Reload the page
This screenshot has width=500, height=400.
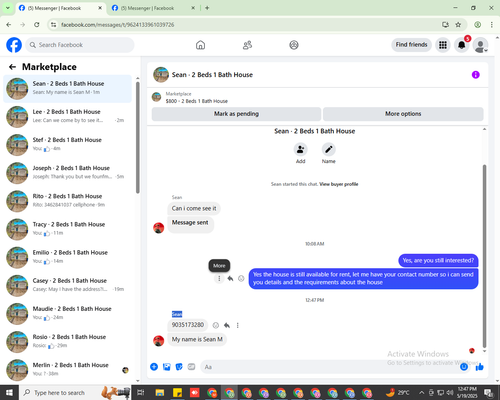coord(37,25)
